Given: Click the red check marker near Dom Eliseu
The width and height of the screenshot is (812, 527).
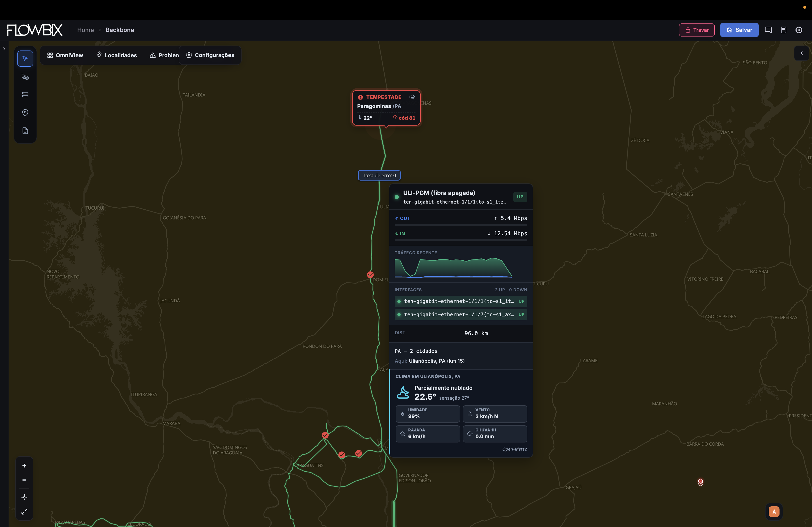Looking at the screenshot, I should click(x=370, y=274).
